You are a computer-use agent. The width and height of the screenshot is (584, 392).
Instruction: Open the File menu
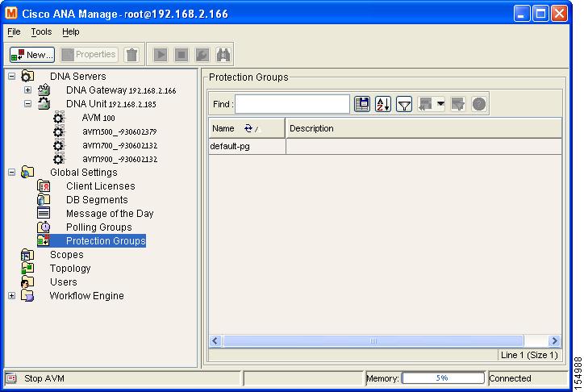click(x=14, y=31)
